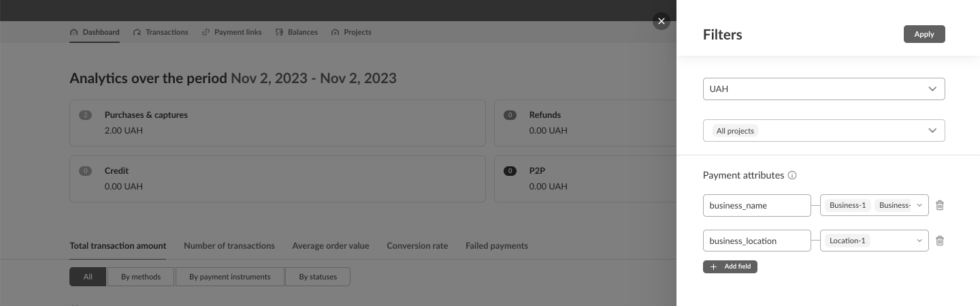Screen dimensions: 980x306
Task: Open the Conversion rate tab
Action: (x=417, y=245)
